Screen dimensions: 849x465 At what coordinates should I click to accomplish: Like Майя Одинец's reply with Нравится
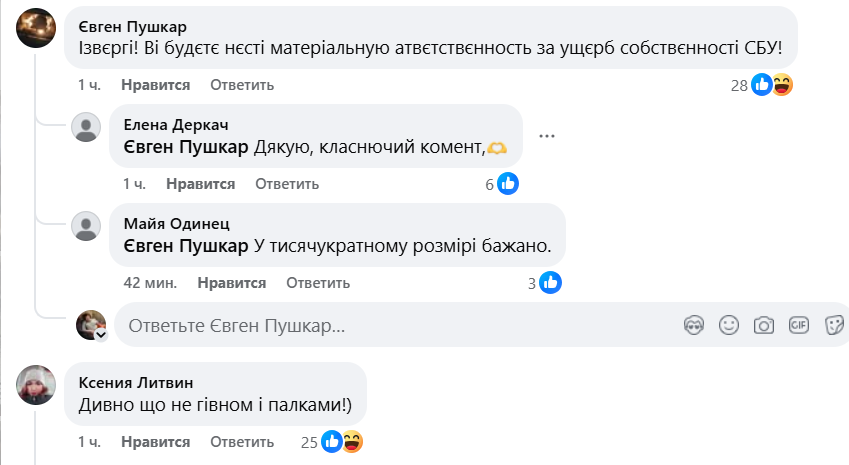(232, 283)
